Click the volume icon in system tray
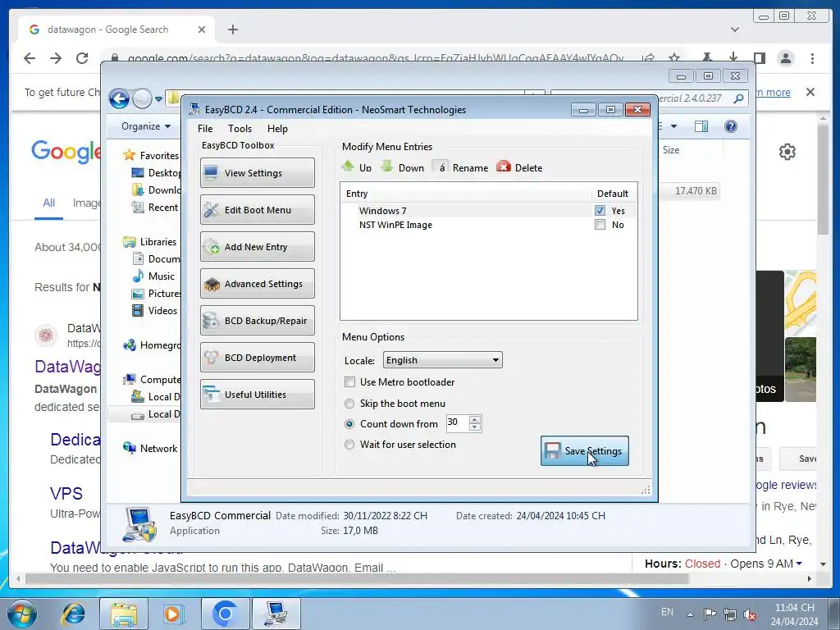Screen dimensions: 840x630 tap(751, 615)
